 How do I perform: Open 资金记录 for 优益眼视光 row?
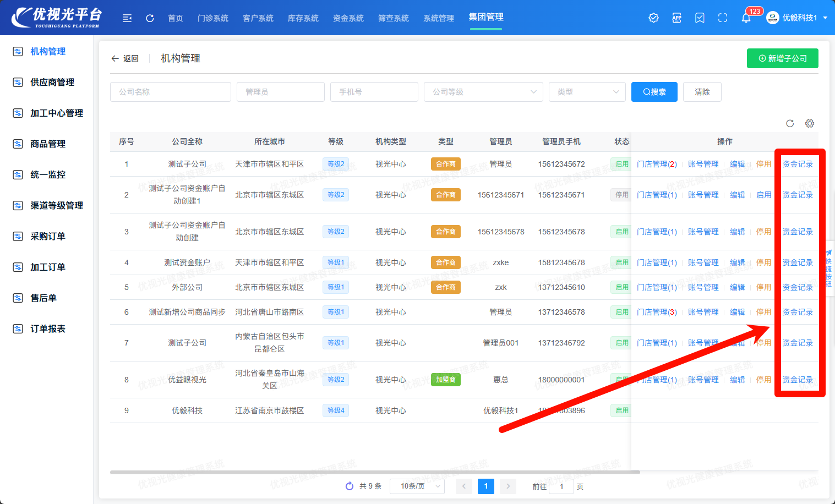pyautogui.click(x=798, y=380)
